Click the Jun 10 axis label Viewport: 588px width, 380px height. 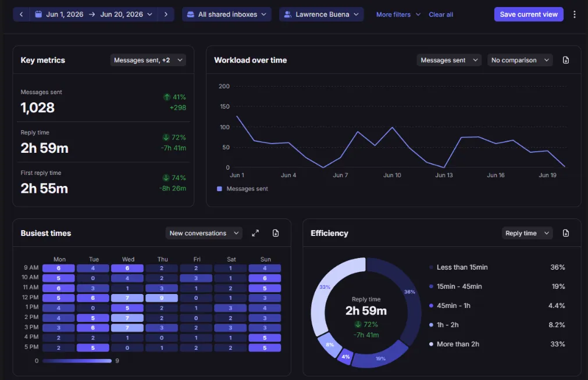[392, 175]
